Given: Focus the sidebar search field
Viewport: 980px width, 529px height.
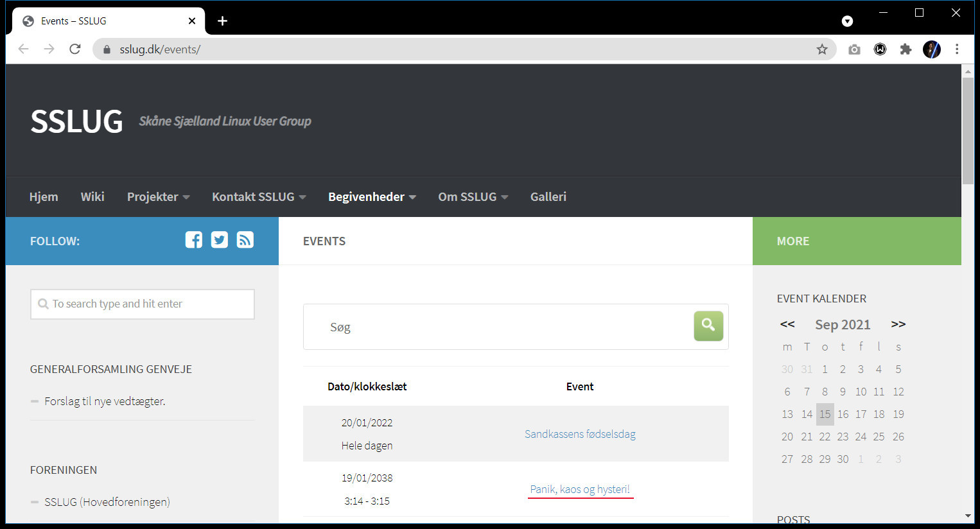Looking at the screenshot, I should tap(143, 304).
